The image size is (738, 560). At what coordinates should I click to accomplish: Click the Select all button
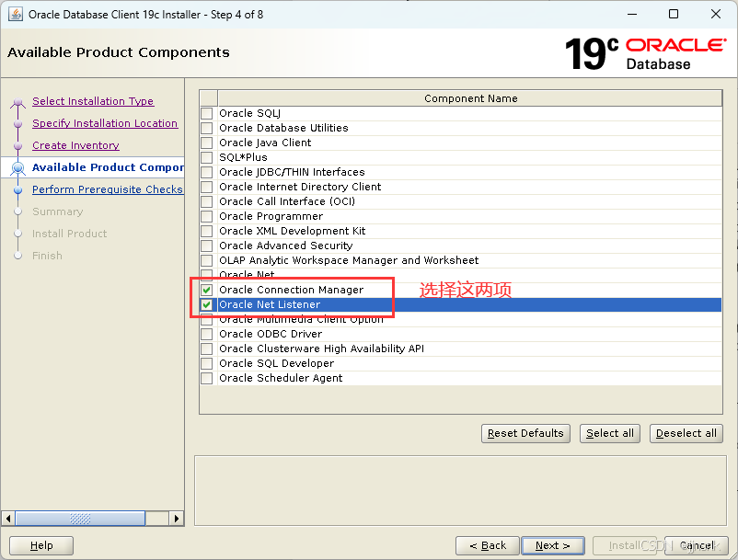tap(609, 433)
